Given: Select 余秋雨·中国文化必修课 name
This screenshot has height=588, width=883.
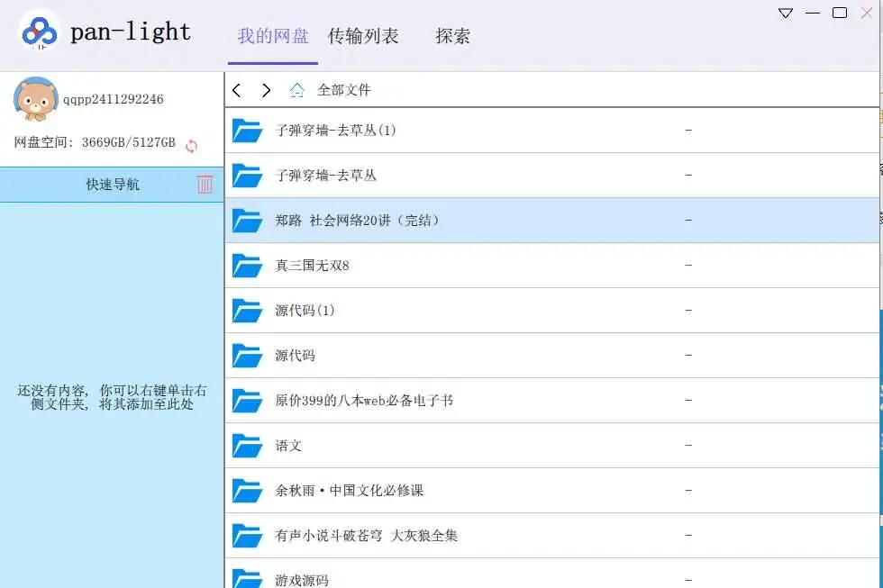Looking at the screenshot, I should coord(350,491).
